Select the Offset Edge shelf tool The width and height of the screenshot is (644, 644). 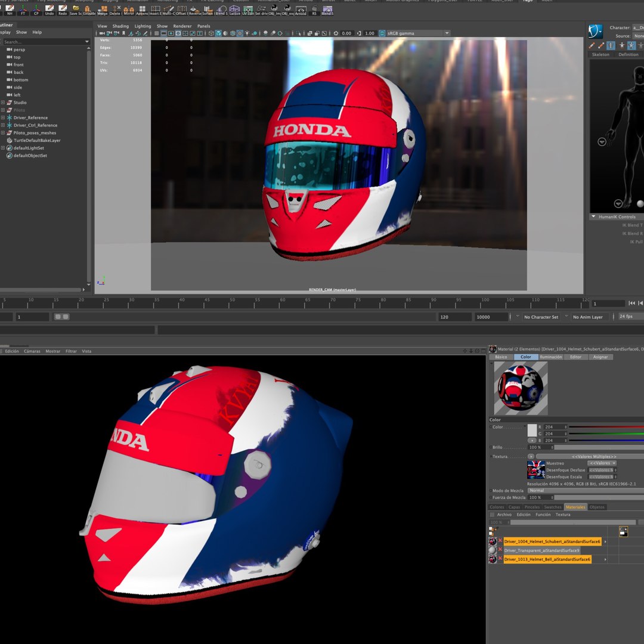pyautogui.click(x=181, y=10)
